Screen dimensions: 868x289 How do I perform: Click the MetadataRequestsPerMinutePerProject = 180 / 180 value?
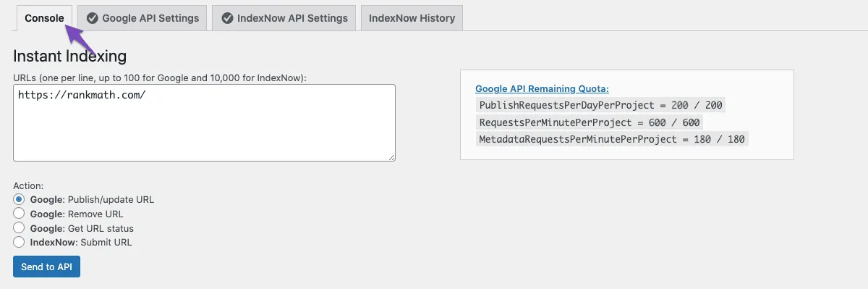(x=612, y=139)
